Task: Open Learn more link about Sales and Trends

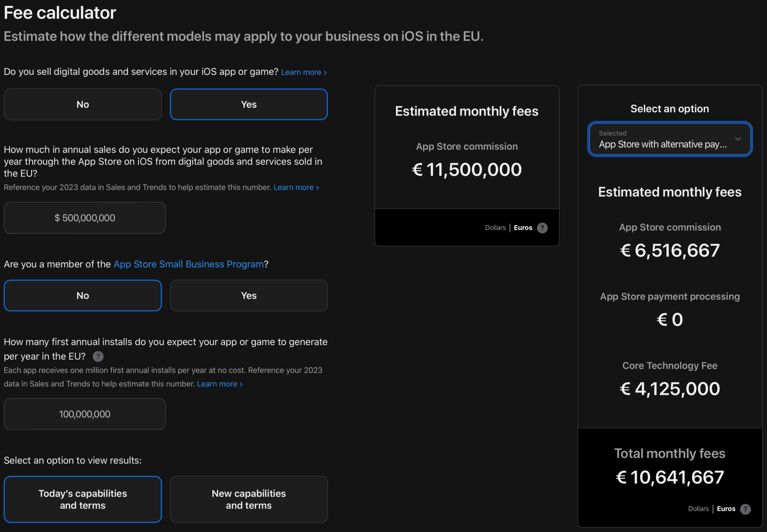Action: (x=296, y=187)
